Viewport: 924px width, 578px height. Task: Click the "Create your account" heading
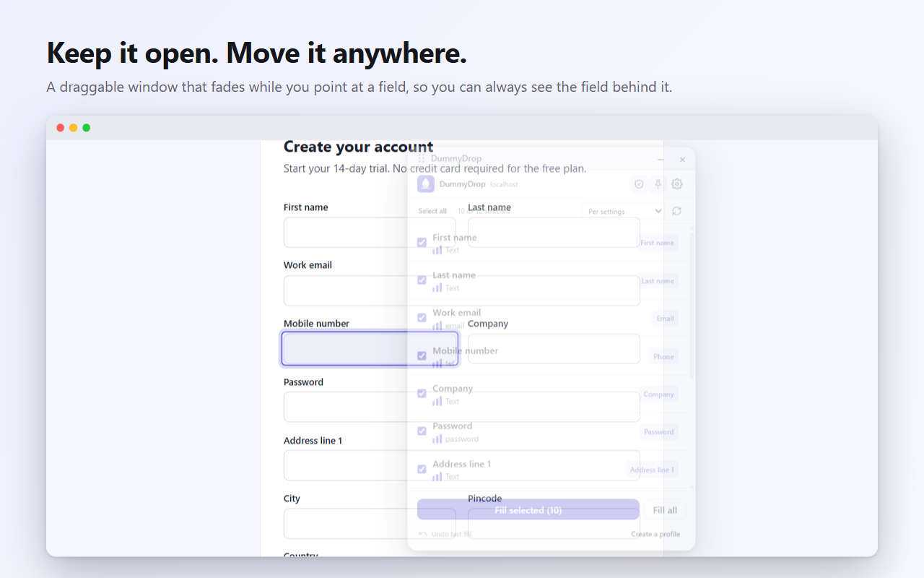(358, 147)
